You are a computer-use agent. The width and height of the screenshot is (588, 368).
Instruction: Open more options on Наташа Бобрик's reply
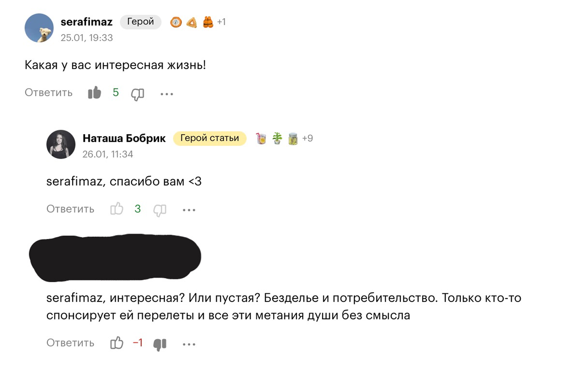(x=189, y=210)
